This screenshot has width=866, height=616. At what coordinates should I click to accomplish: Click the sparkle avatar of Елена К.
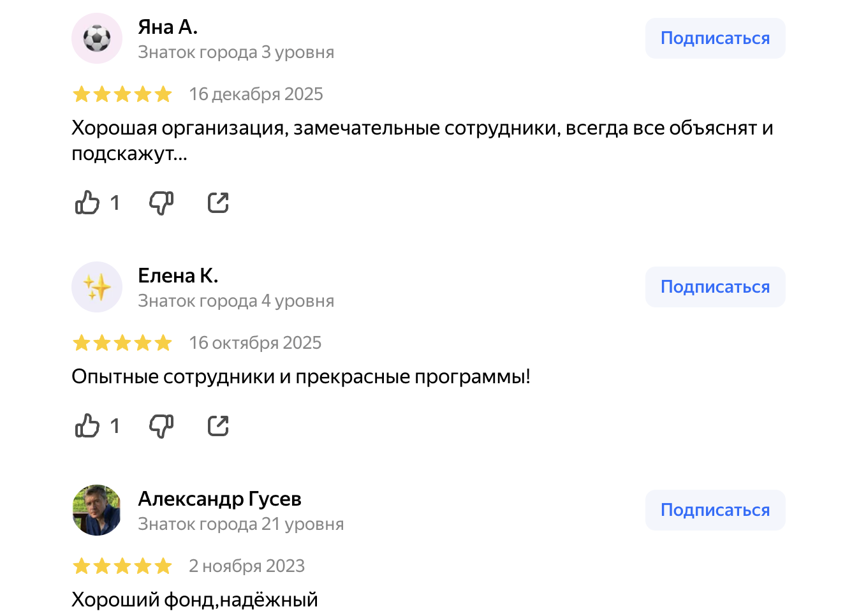tap(96, 287)
